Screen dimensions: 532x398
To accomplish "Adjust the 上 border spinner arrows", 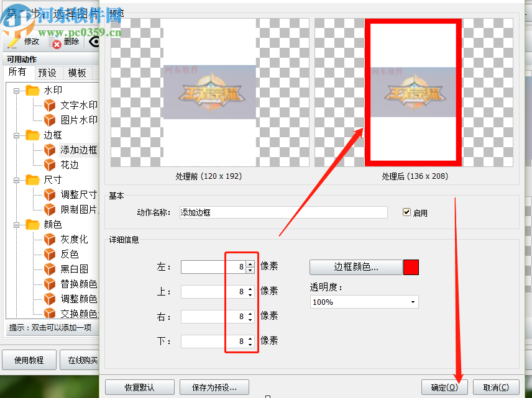I will [x=250, y=292].
